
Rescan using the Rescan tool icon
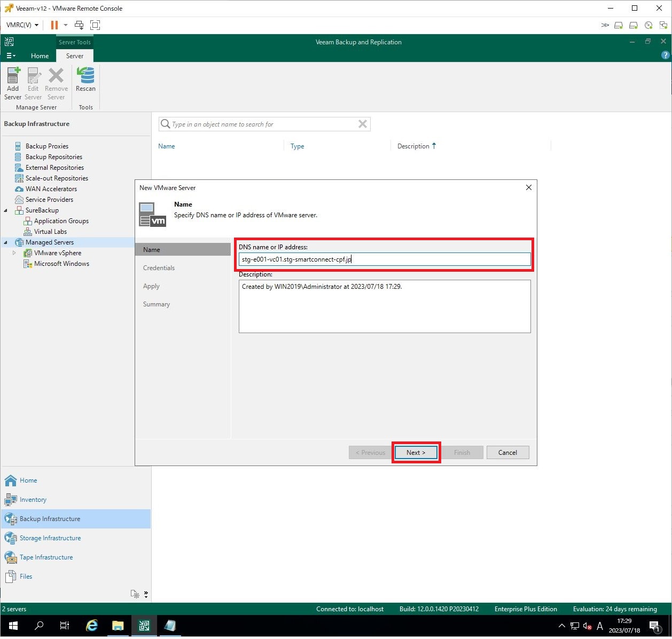coord(85,80)
